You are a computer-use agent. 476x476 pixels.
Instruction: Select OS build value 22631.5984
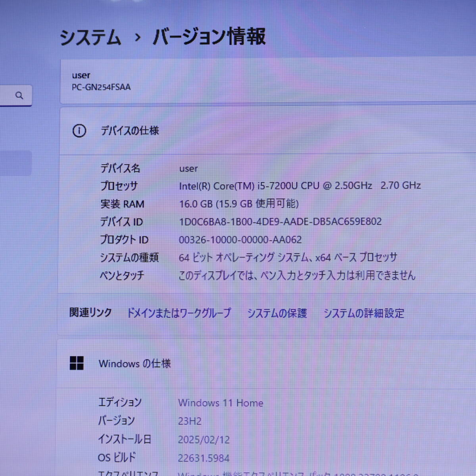tap(203, 458)
